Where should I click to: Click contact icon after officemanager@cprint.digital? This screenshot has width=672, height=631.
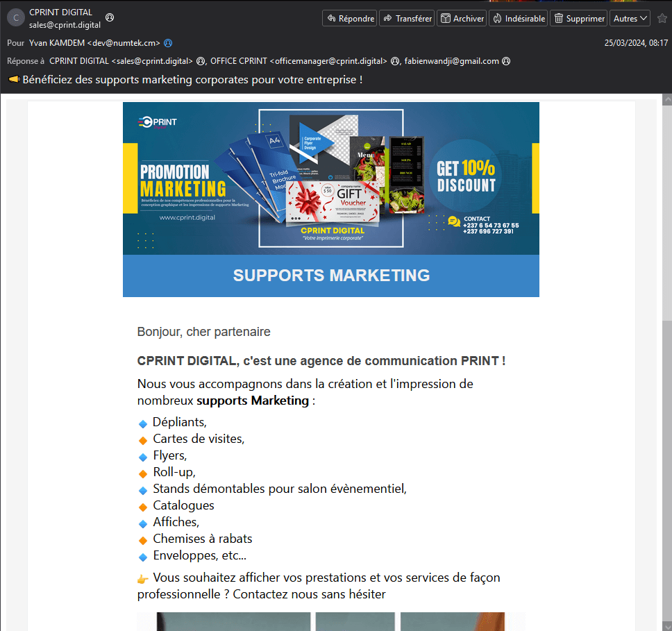(395, 61)
